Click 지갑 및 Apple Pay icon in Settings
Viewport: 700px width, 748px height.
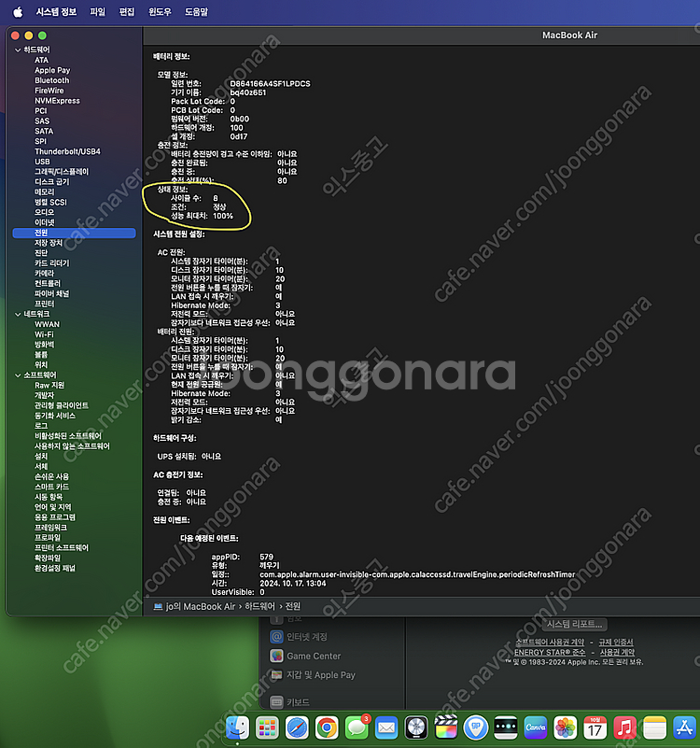coord(276,675)
